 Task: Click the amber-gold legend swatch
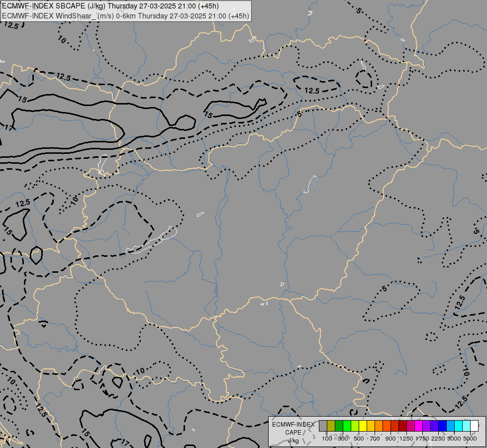click(x=371, y=426)
